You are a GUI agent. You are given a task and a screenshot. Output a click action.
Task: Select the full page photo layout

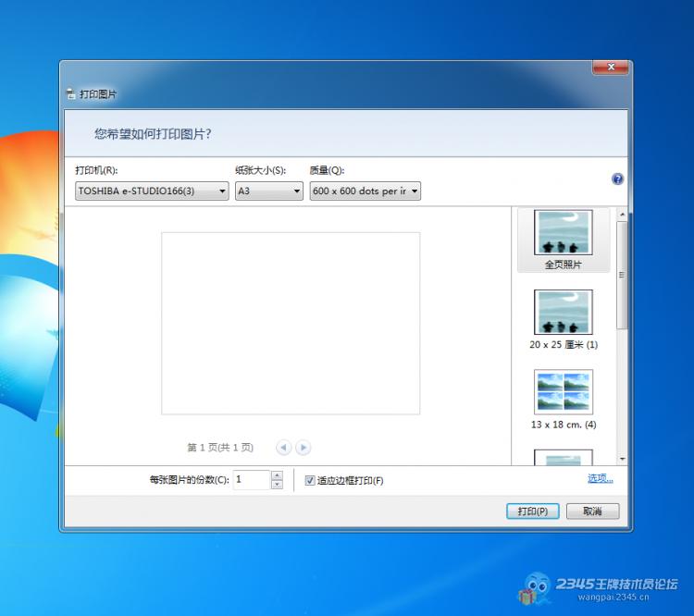(564, 240)
